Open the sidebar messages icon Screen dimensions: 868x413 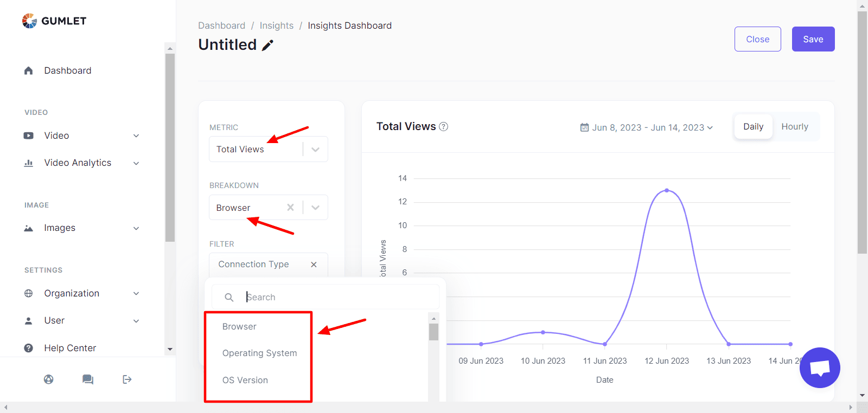coord(88,379)
